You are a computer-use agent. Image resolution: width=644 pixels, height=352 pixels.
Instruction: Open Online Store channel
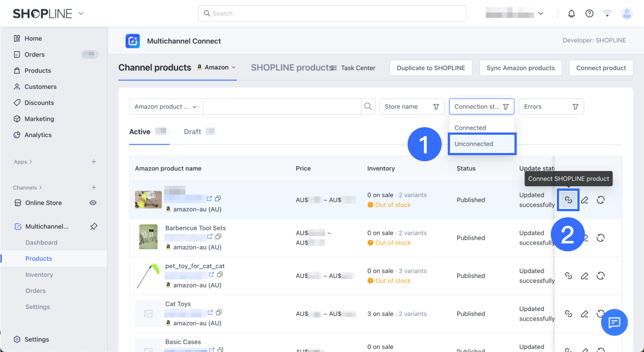pos(44,203)
